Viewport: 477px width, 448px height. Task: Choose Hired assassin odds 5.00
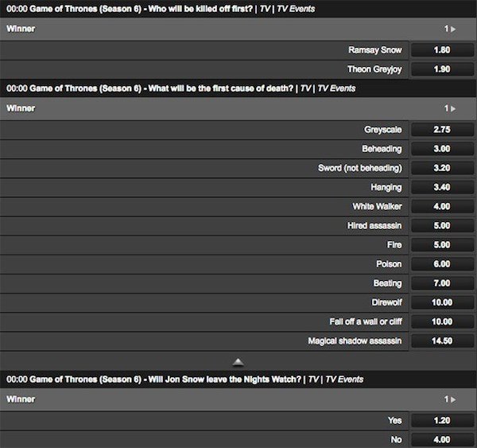point(442,225)
